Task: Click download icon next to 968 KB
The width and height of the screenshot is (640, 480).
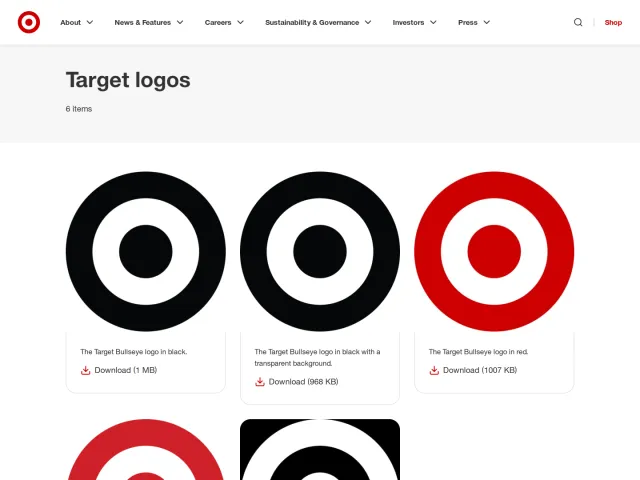Action: [x=260, y=382]
